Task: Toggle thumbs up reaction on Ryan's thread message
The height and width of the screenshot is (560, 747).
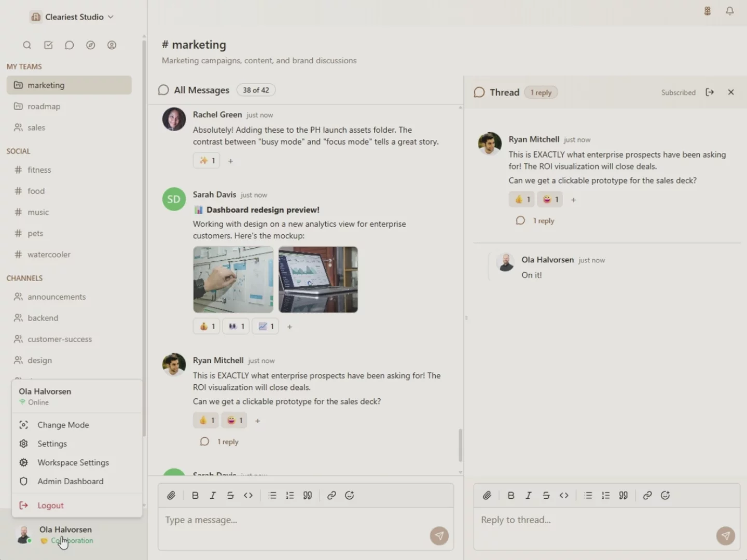Action: click(521, 200)
